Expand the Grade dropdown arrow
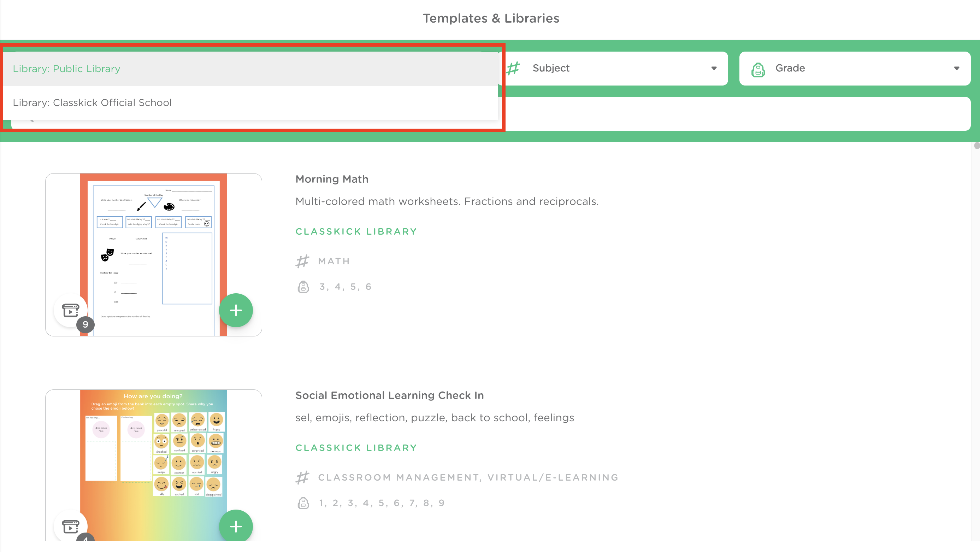 (956, 69)
